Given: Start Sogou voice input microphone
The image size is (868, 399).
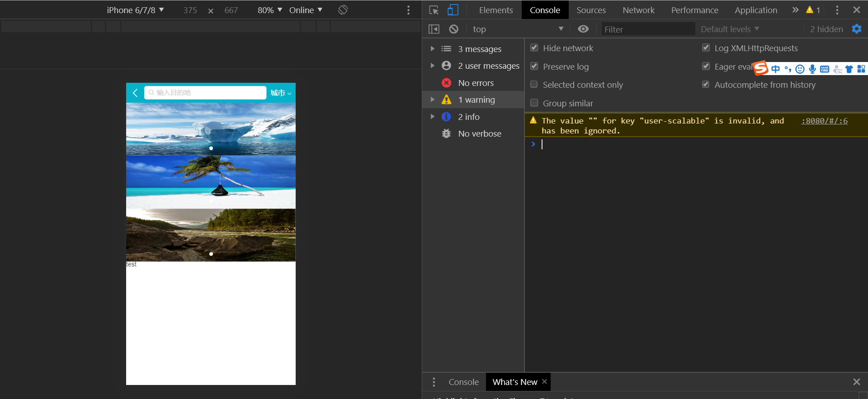Looking at the screenshot, I should [812, 69].
